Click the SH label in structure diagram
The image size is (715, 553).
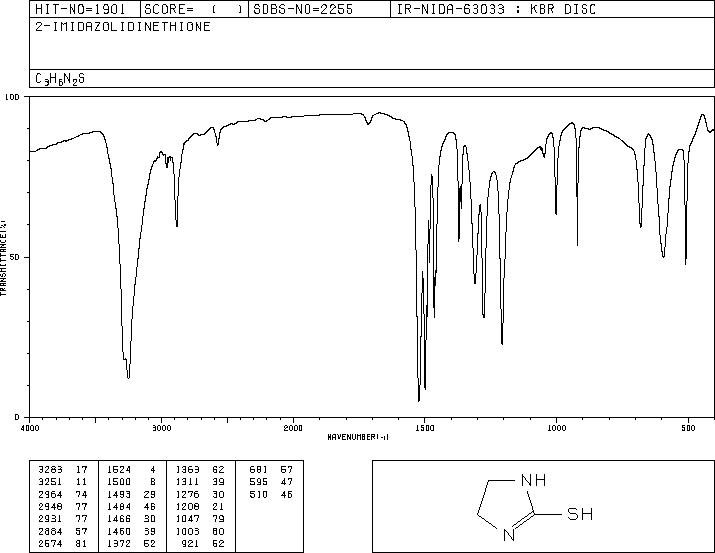580,514
